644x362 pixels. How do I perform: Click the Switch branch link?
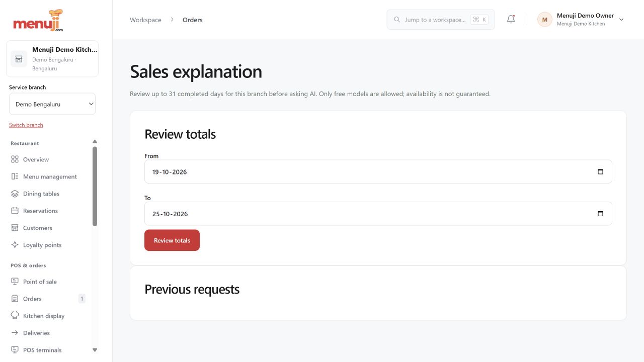point(26,125)
